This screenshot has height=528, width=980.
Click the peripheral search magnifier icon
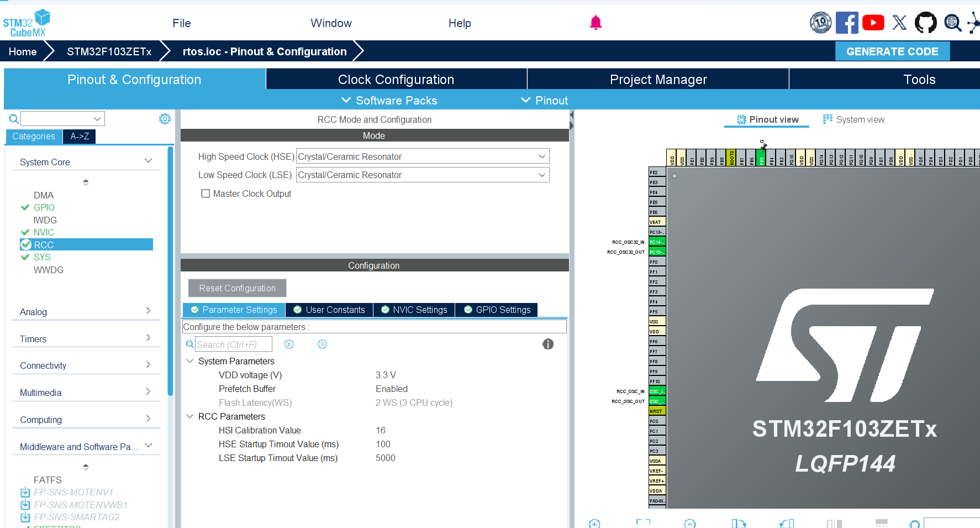pos(14,119)
